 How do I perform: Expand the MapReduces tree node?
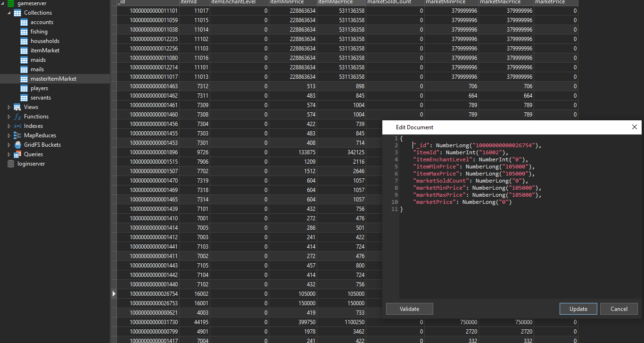pyautogui.click(x=9, y=135)
